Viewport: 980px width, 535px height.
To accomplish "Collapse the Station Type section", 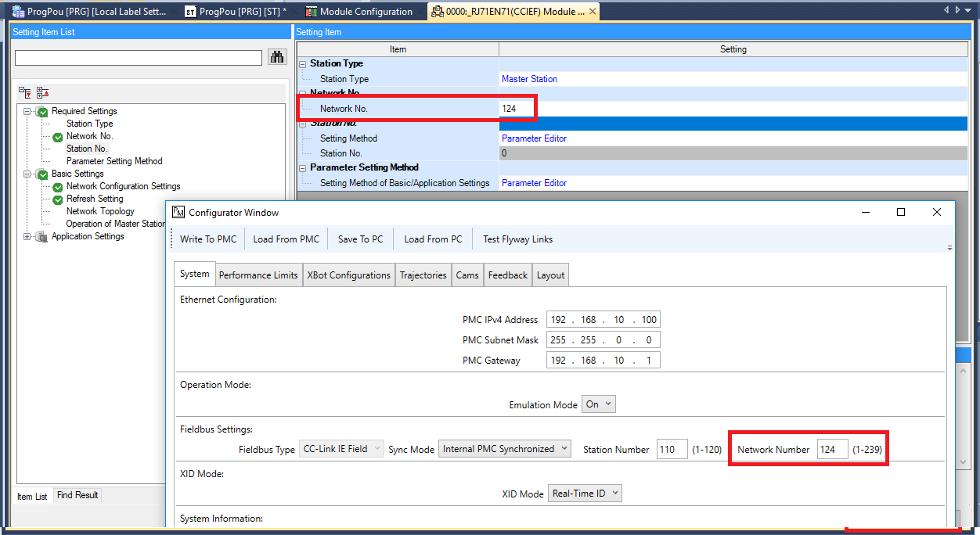I will (x=303, y=64).
